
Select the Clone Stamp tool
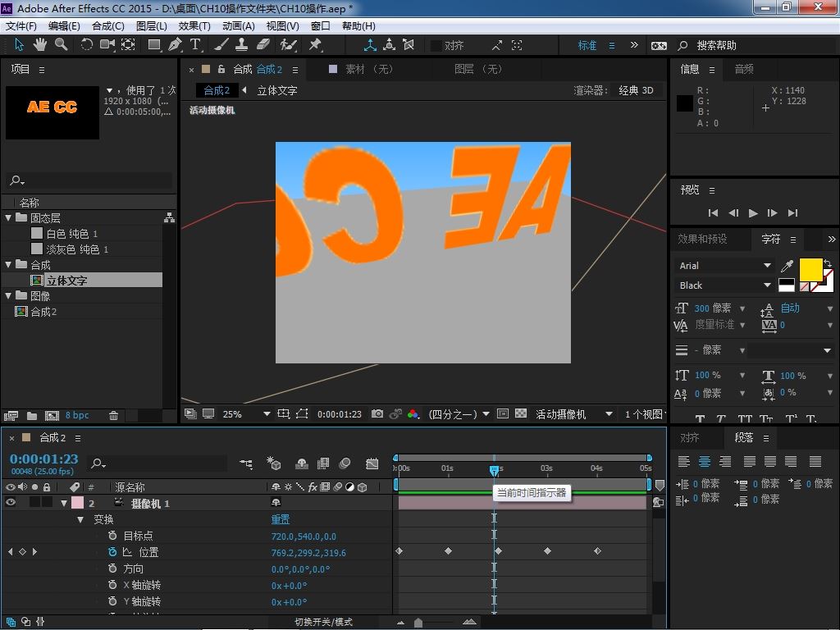tap(242, 45)
